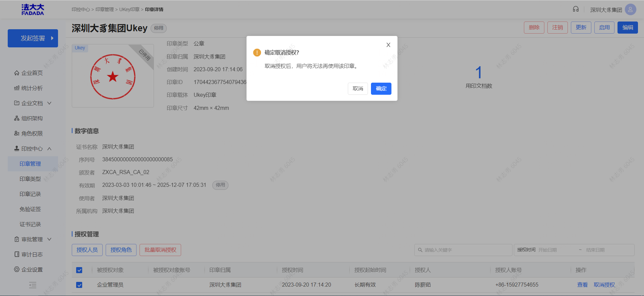The height and width of the screenshot is (296, 644).
Task: Open 企业设置 in sidebar
Action: tap(32, 269)
